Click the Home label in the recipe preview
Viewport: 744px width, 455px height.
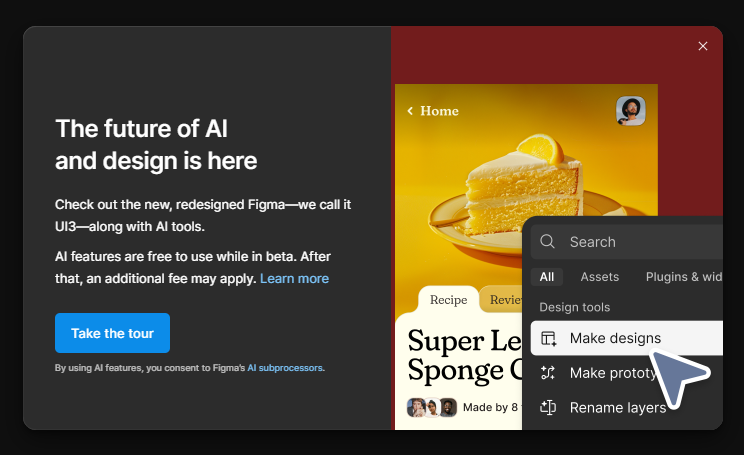pos(439,111)
